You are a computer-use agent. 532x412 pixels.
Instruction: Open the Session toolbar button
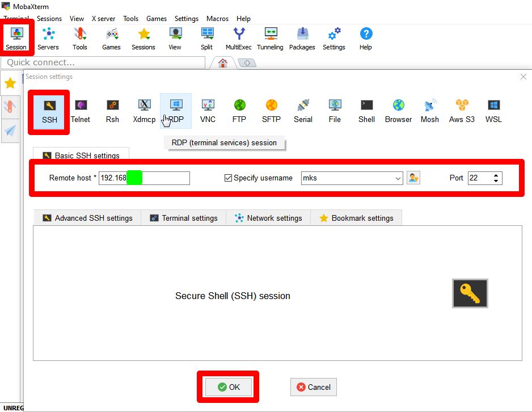click(x=16, y=39)
